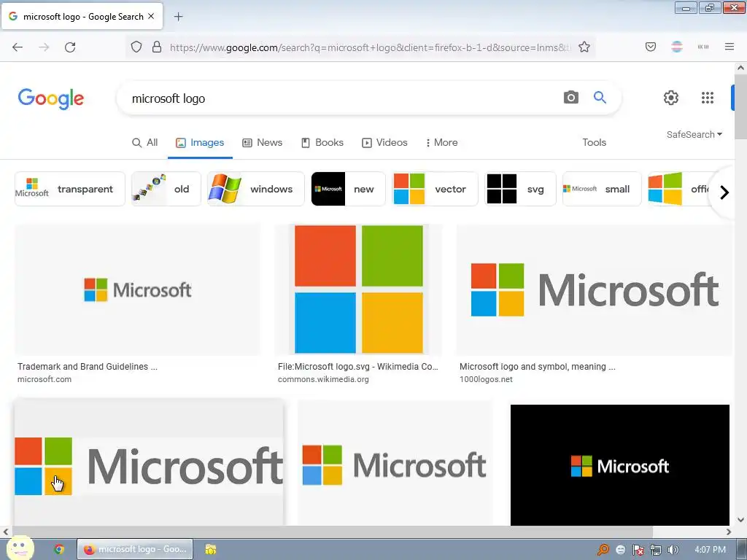Open the Firefox hamburger menu

coord(729,47)
